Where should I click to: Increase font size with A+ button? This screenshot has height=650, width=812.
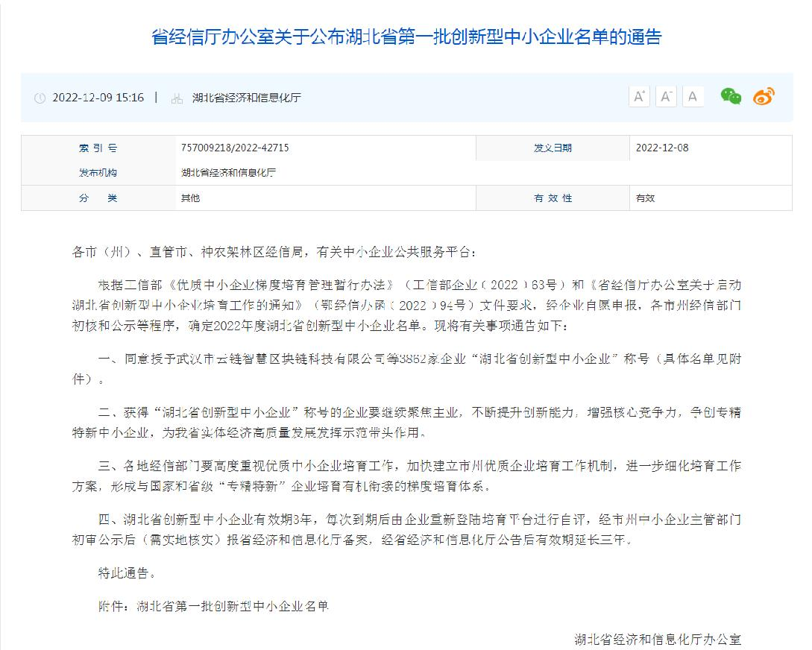pos(639,97)
